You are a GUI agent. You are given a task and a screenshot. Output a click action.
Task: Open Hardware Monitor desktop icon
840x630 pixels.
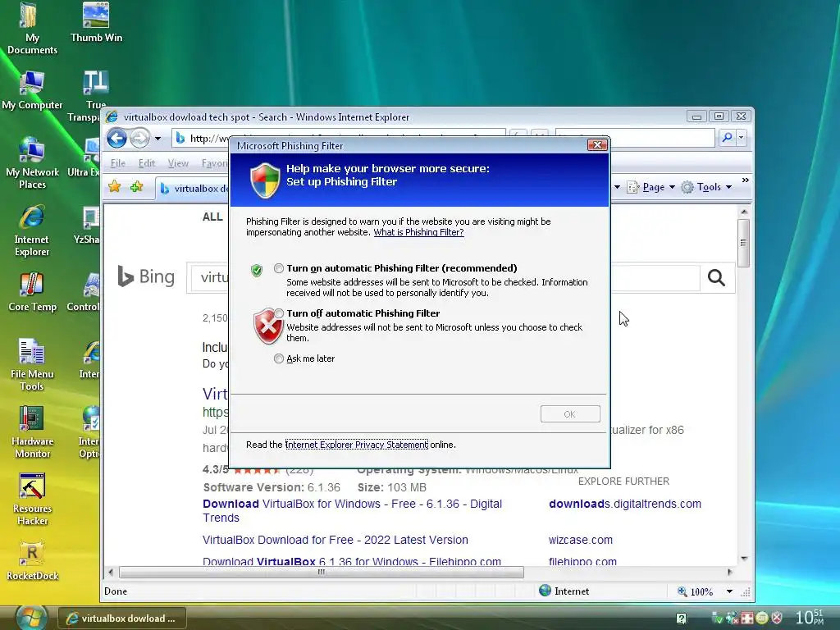click(32, 432)
